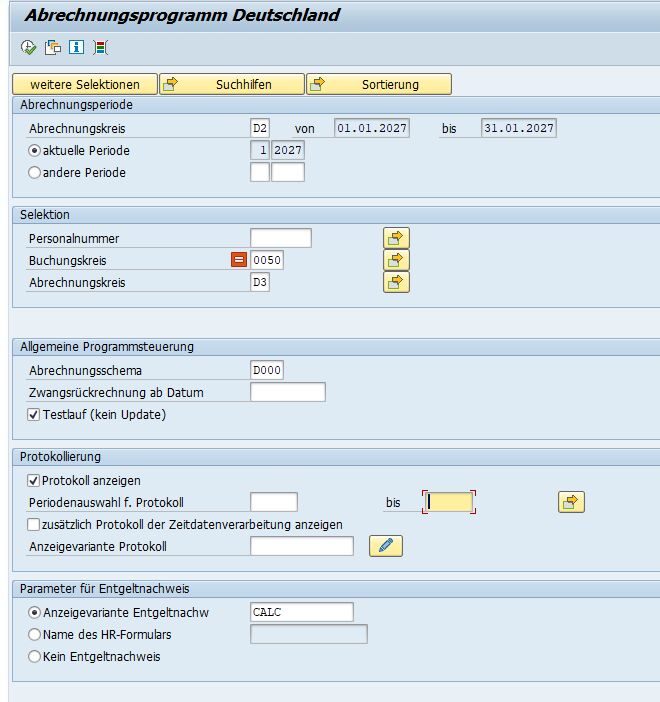
Task: Select the "aktuelle Periode" radio button
Action: [x=34, y=150]
